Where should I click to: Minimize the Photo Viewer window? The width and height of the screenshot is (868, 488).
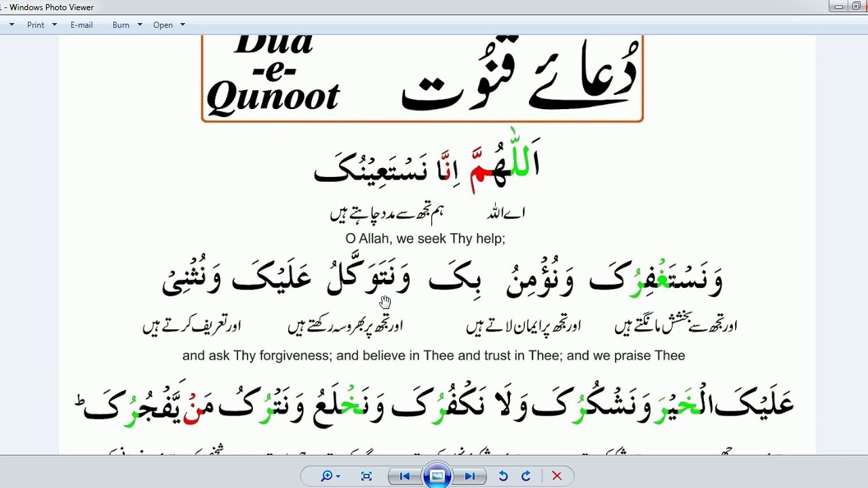[x=839, y=6]
